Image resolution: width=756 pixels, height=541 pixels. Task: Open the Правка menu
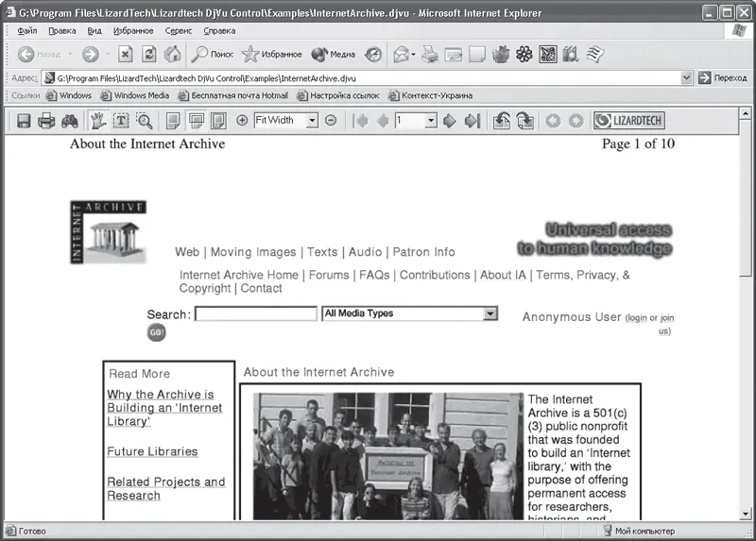pyautogui.click(x=62, y=31)
